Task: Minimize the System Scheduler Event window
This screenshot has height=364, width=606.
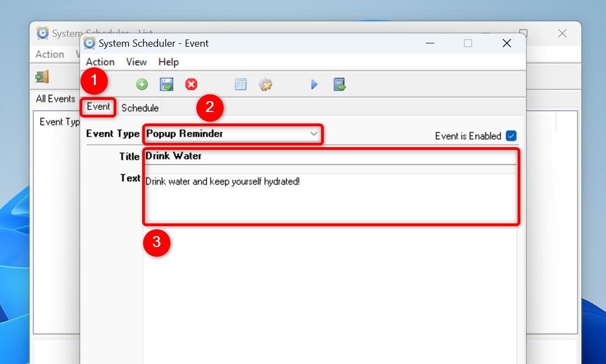Action: 430,43
